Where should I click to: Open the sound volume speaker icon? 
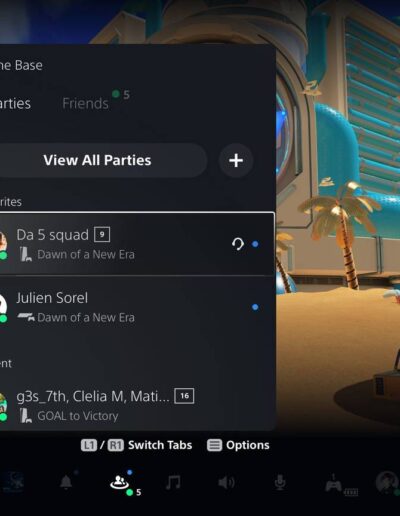[x=226, y=482]
